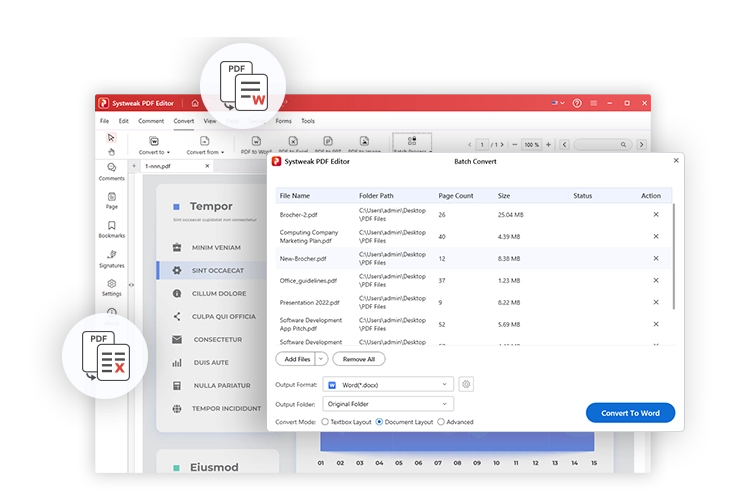Click the Remove All button
The height and width of the screenshot is (500, 740).
tap(359, 359)
